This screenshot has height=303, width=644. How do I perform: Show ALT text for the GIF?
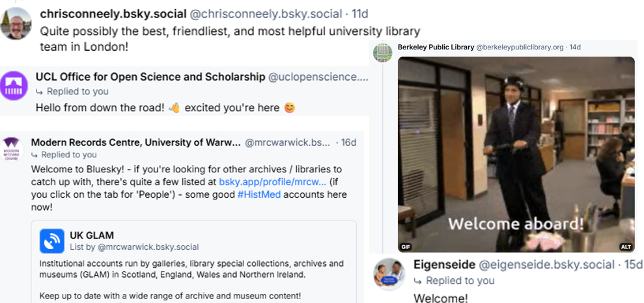(626, 247)
